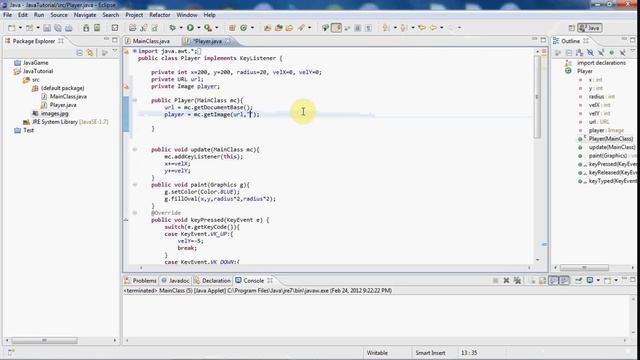The height and width of the screenshot is (360, 640).
Task: Click Pin Console icon
Action: point(579,280)
